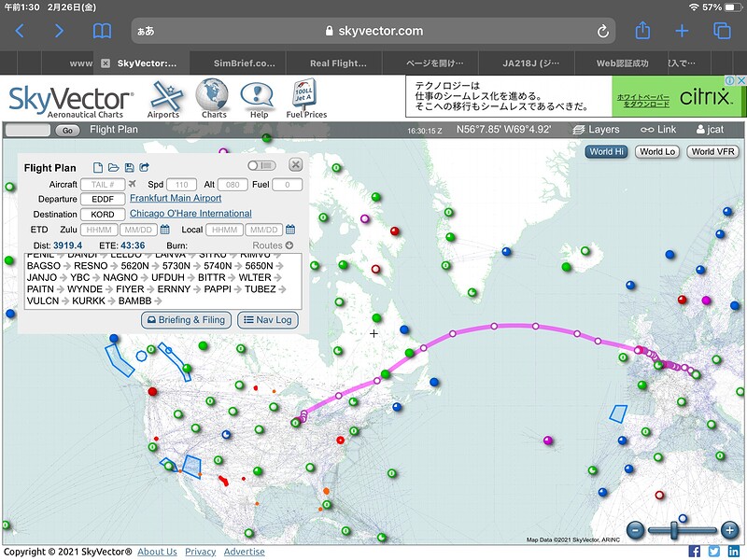
Task: Click the open flight plan folder icon
Action: click(x=113, y=167)
